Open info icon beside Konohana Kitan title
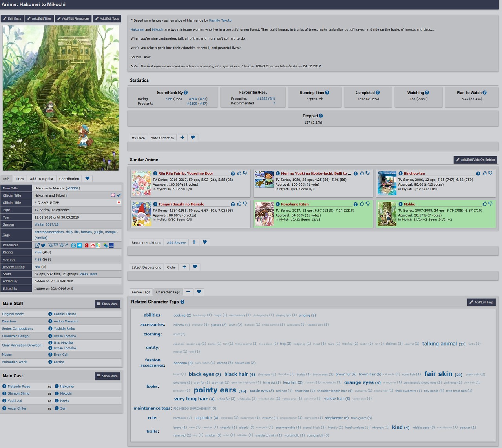This screenshot has height=448, width=502. 278,204
